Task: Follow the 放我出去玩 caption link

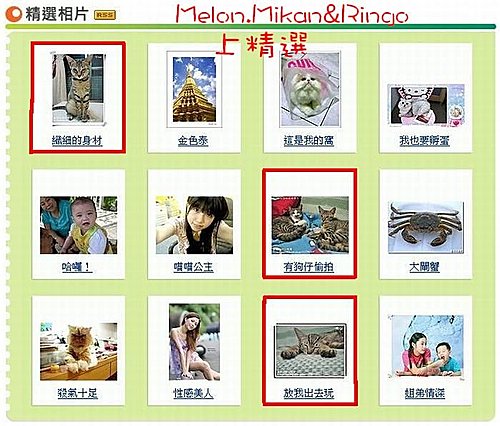Action: [309, 394]
